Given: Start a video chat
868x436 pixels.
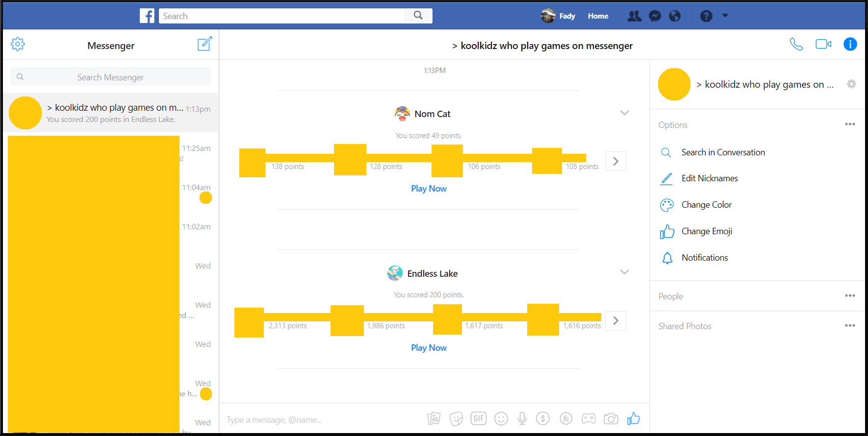Looking at the screenshot, I should click(823, 44).
